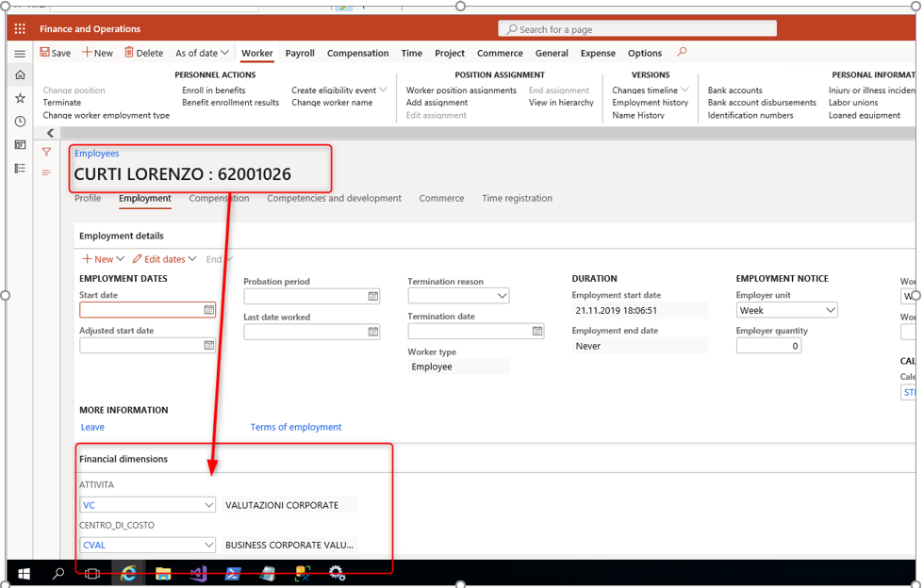This screenshot has height=588, width=923.
Task: Collapse the action pane with left chevron
Action: tap(50, 133)
